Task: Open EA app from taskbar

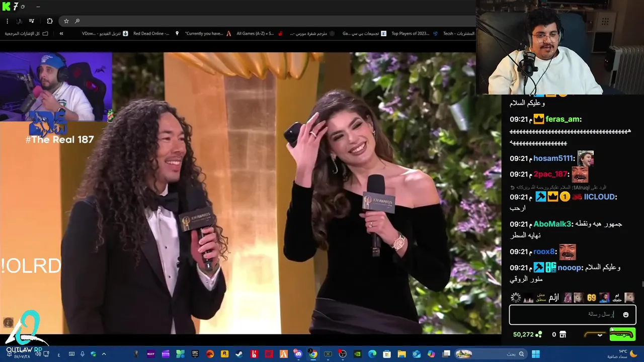Action: [210, 354]
